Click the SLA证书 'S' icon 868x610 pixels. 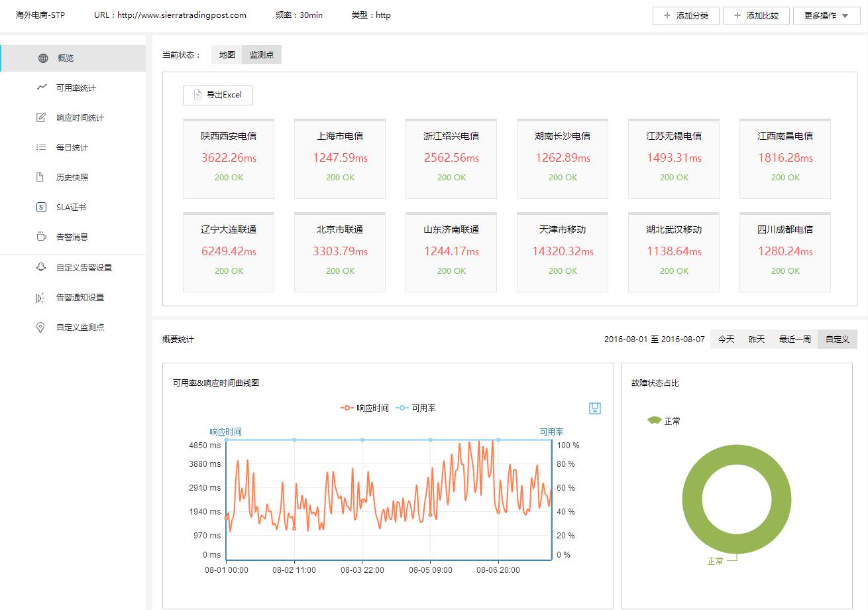41,207
